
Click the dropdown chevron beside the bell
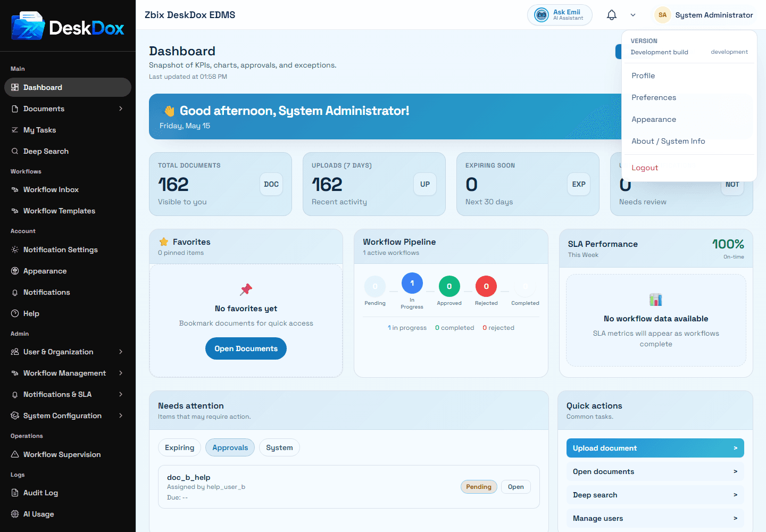633,15
